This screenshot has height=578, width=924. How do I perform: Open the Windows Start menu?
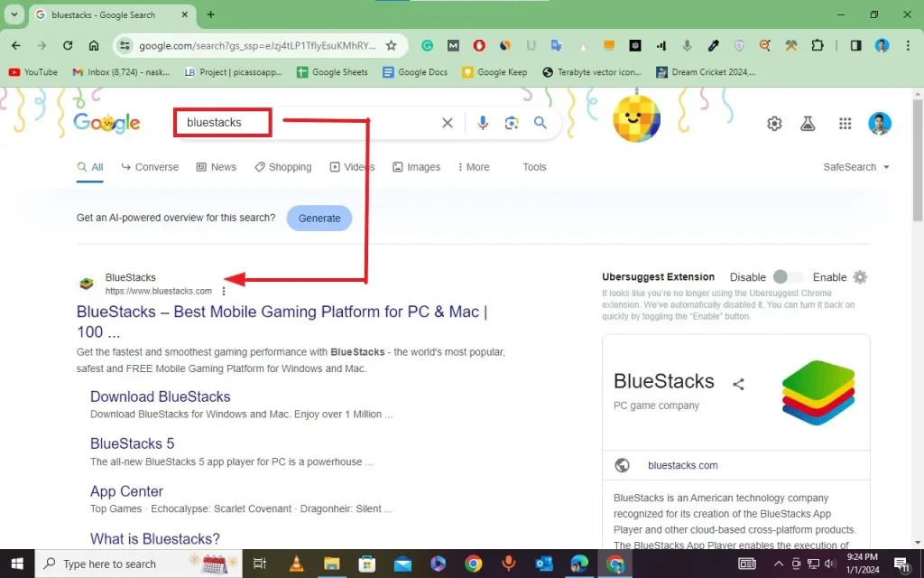17,564
